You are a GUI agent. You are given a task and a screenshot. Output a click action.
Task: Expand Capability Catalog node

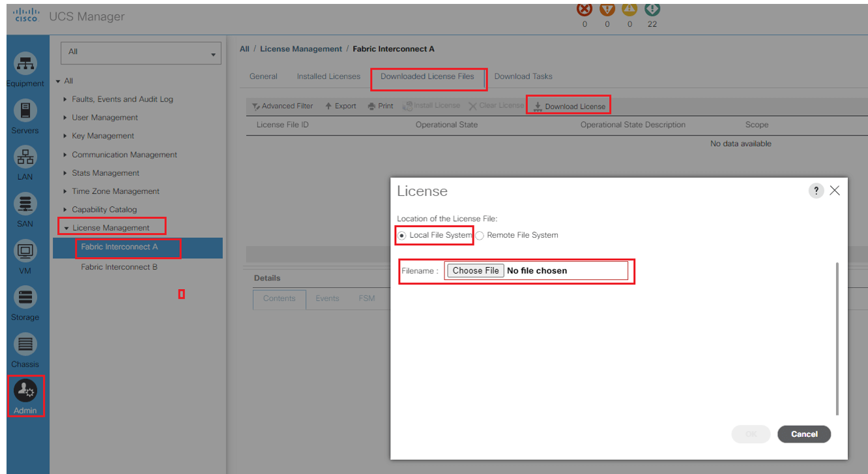tap(65, 210)
